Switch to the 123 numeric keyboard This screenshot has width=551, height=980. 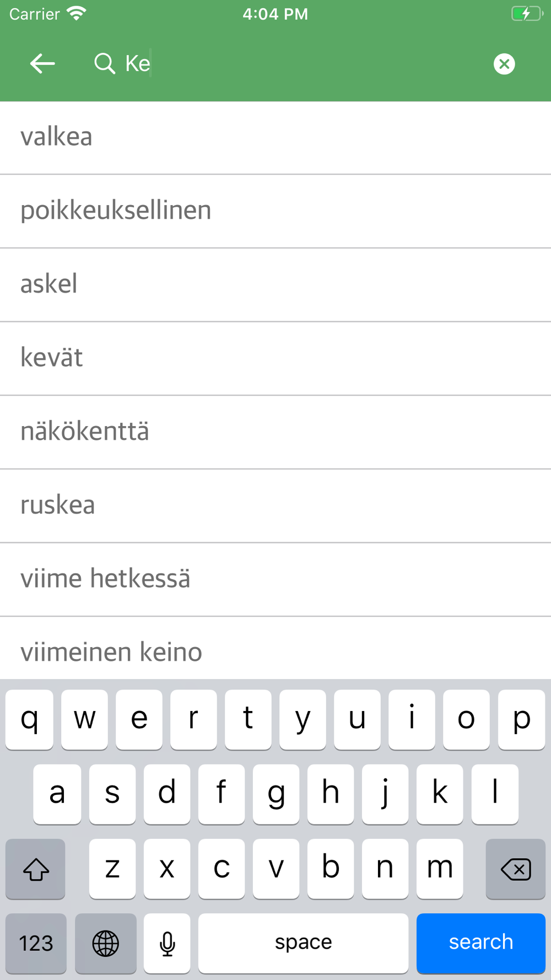[36, 943]
